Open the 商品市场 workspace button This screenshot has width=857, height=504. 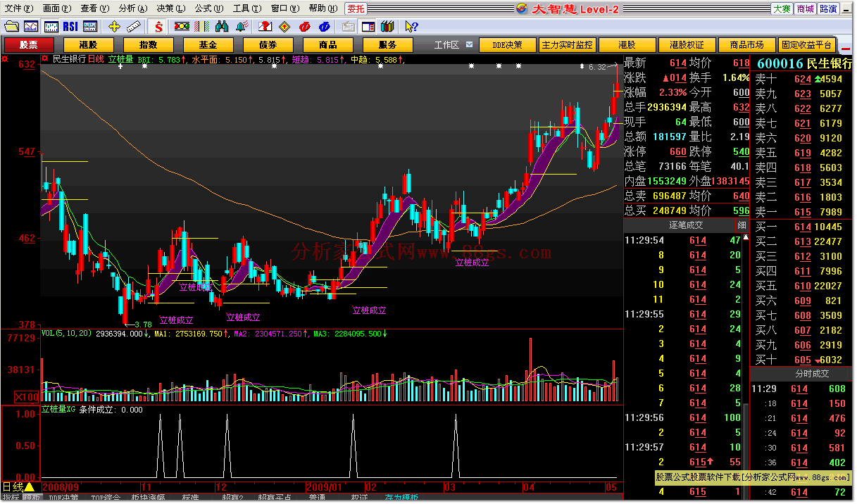[746, 44]
